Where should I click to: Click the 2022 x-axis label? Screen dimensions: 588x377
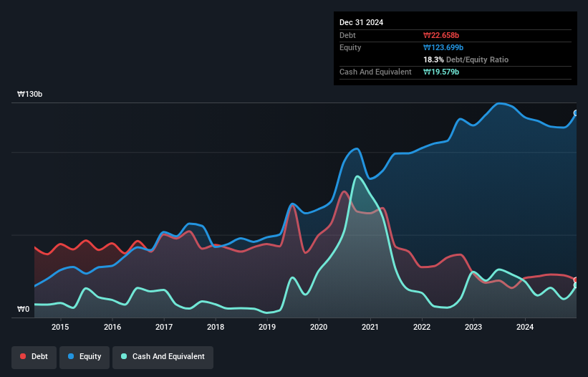[x=422, y=327]
